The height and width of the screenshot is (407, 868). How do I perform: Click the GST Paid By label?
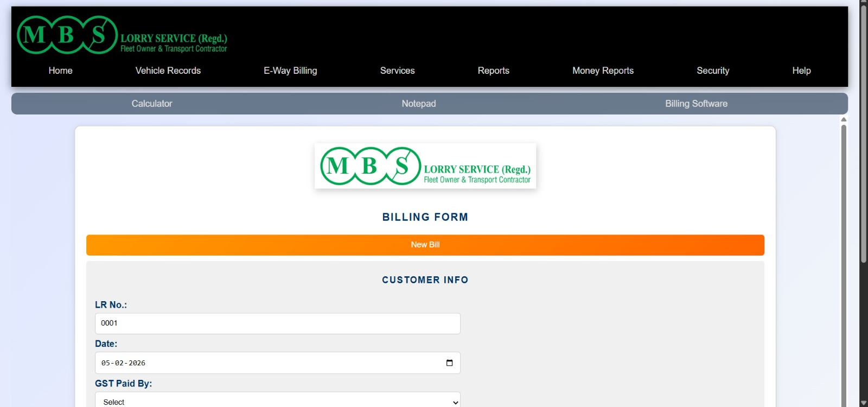pos(123,384)
